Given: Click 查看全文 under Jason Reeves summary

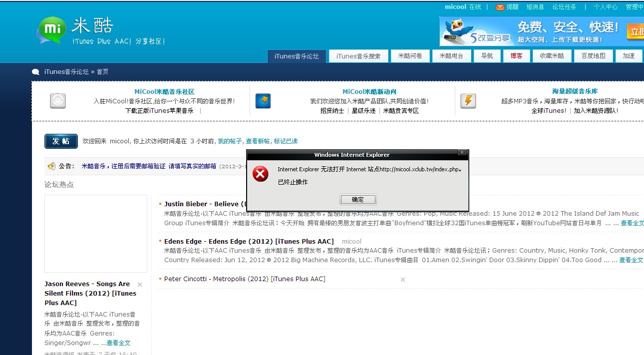Looking at the screenshot, I should (x=118, y=343).
